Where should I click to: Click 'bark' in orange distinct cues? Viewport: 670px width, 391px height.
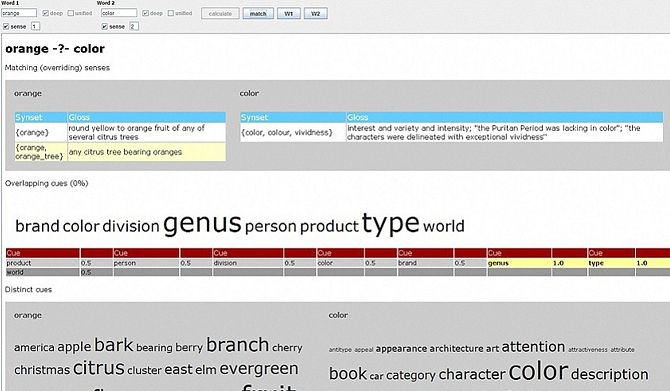click(x=114, y=345)
